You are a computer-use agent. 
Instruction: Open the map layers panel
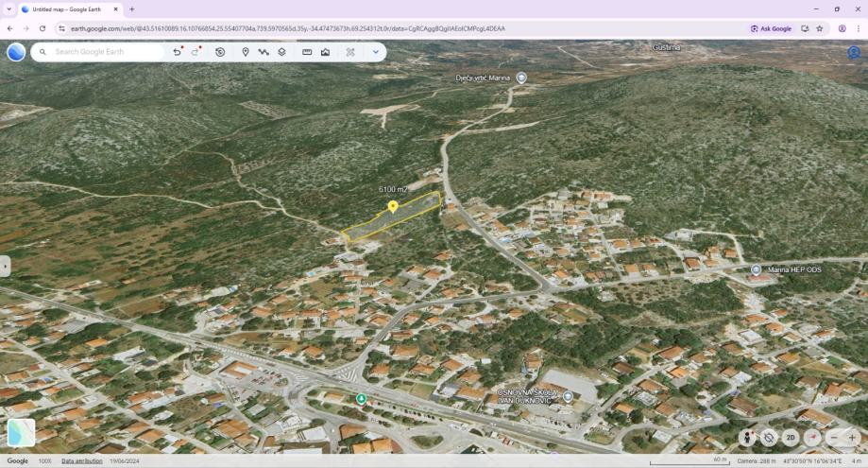point(281,52)
